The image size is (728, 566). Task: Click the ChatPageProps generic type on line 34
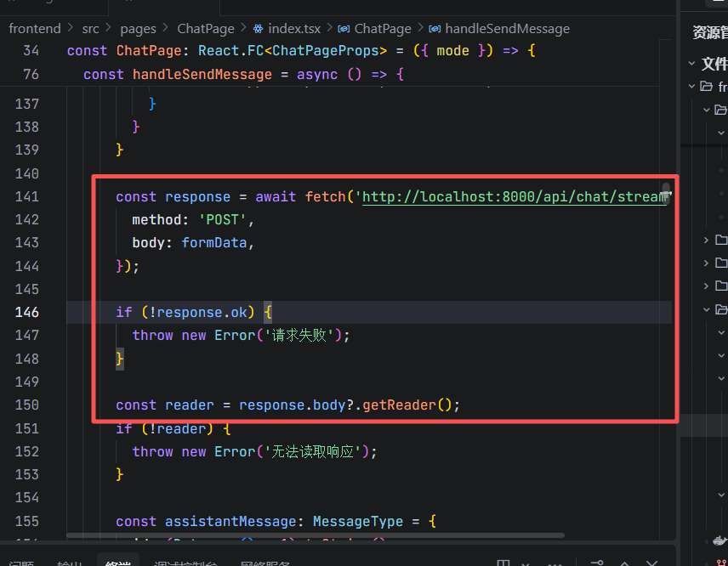pos(326,51)
